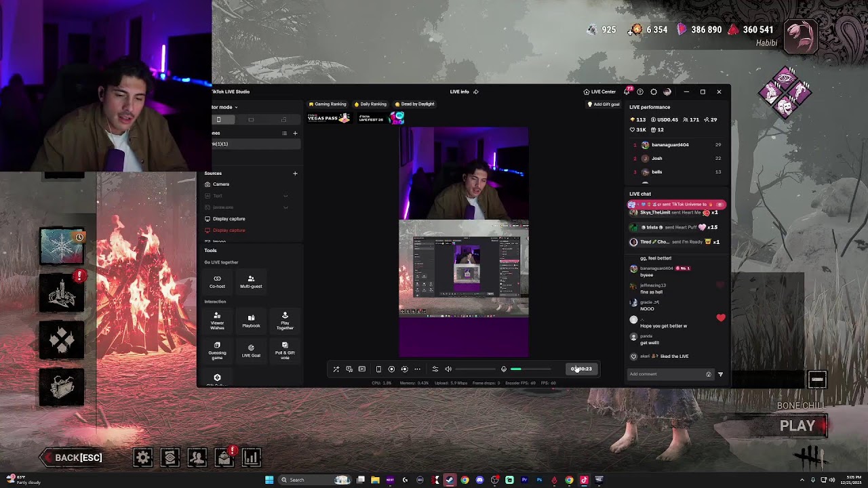The height and width of the screenshot is (488, 868).
Task: Open the chat filter icon
Action: [x=720, y=374]
